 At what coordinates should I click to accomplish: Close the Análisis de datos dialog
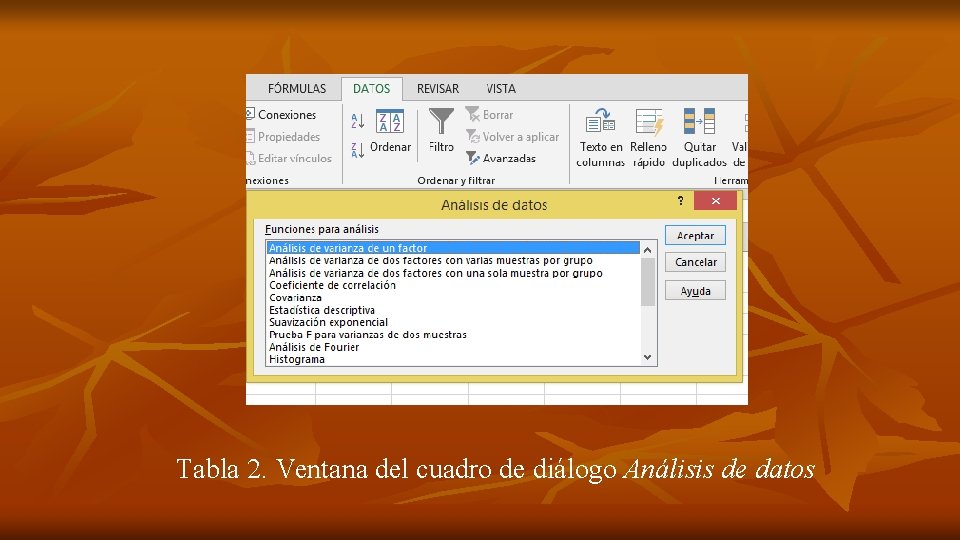click(715, 201)
